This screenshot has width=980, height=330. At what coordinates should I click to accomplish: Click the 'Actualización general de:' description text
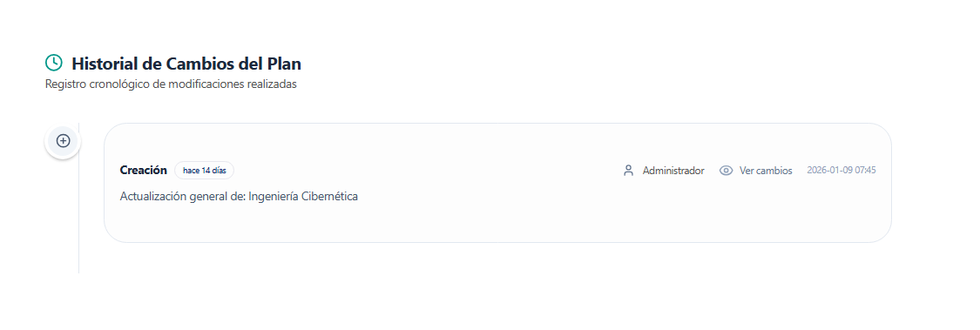(183, 196)
